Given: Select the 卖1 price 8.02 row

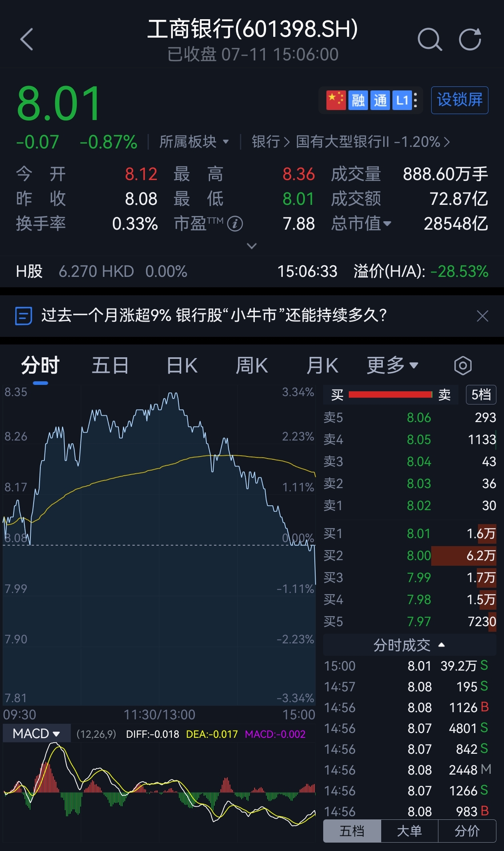Looking at the screenshot, I should [410, 505].
